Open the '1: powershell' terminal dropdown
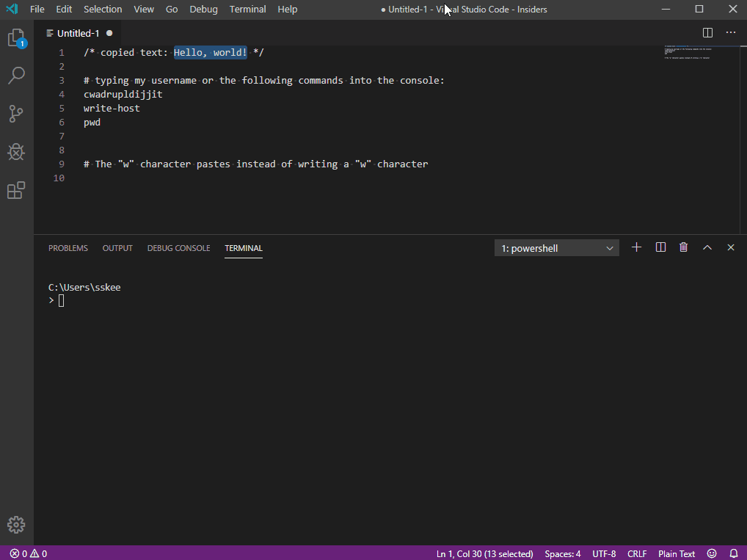The width and height of the screenshot is (747, 560). coord(556,248)
